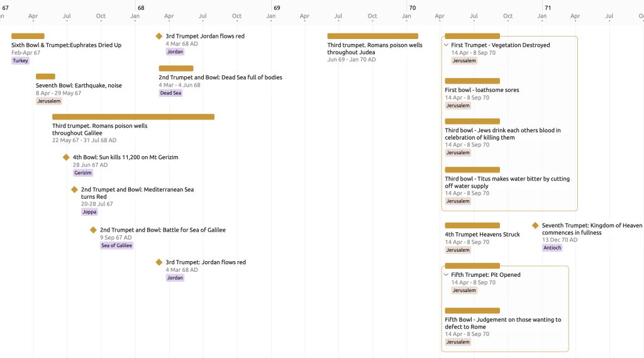Select the Romans poison wells throughout Galilee bar
The image size is (644, 358).
[x=133, y=117]
